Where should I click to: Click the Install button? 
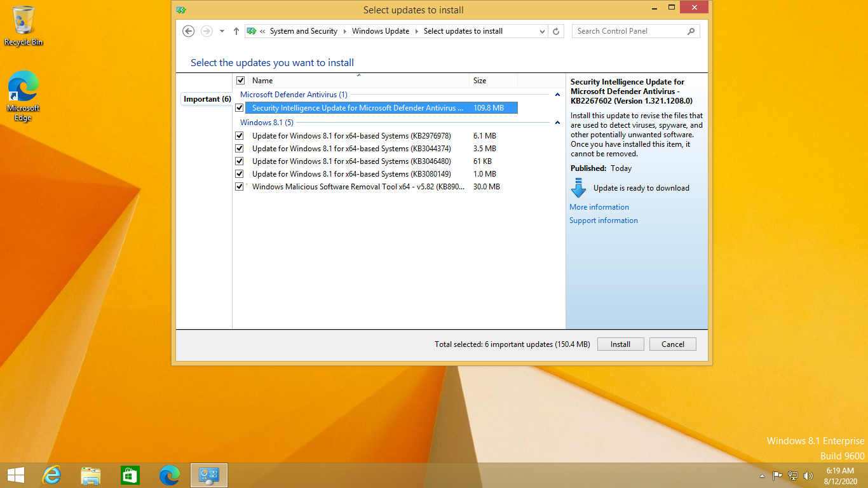(620, 344)
